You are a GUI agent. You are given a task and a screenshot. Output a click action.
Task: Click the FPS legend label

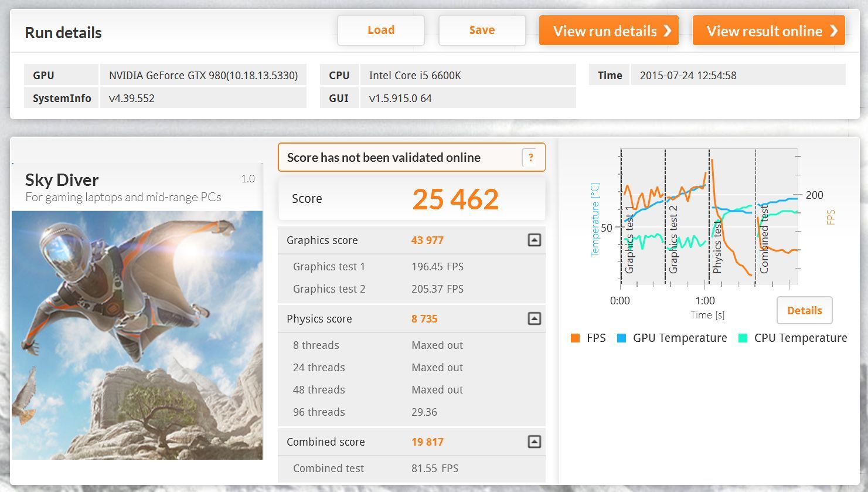click(596, 338)
